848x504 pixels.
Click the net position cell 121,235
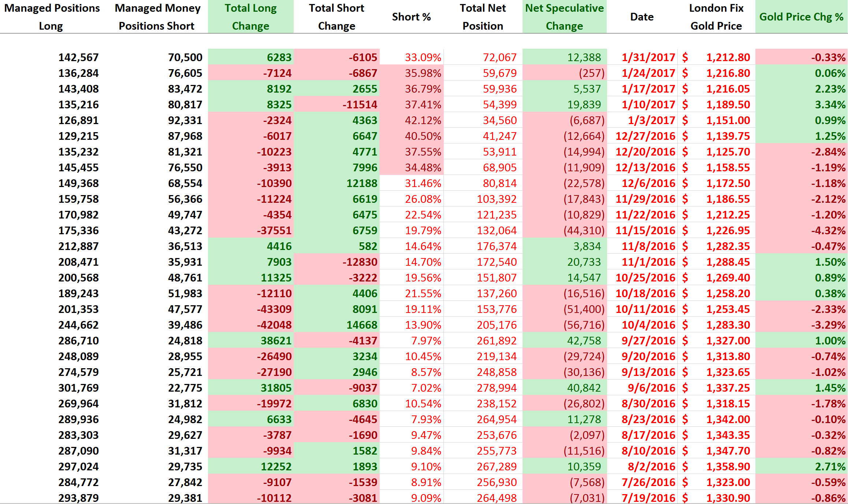pos(483,214)
